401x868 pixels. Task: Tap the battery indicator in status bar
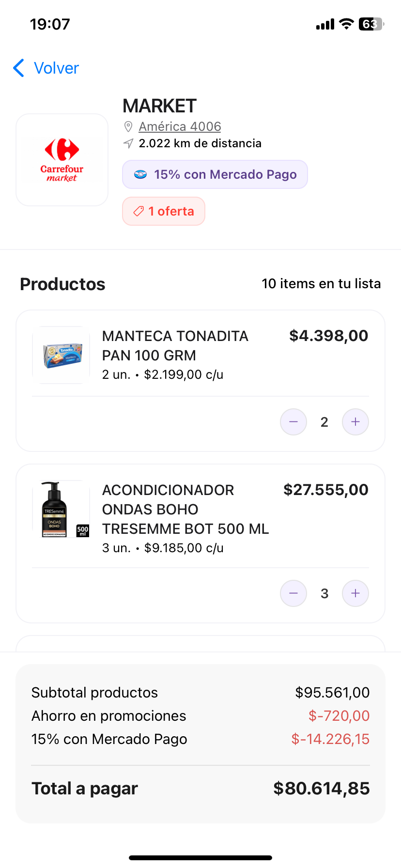tap(371, 24)
